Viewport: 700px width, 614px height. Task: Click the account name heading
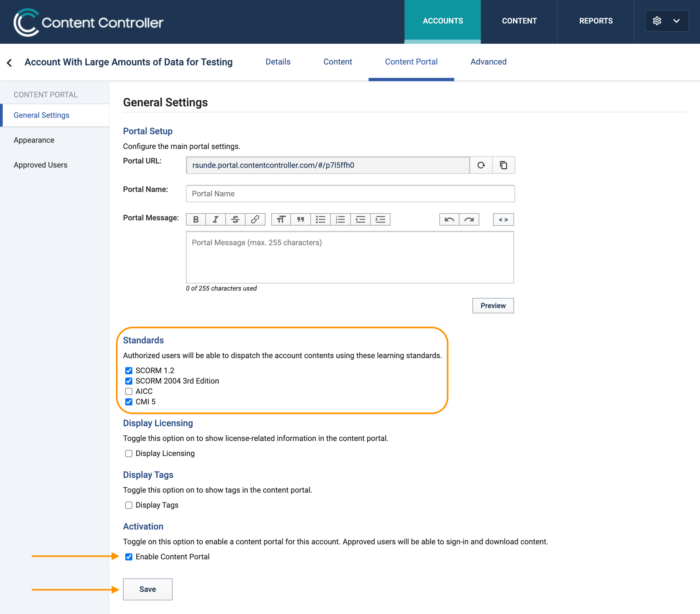[129, 62]
